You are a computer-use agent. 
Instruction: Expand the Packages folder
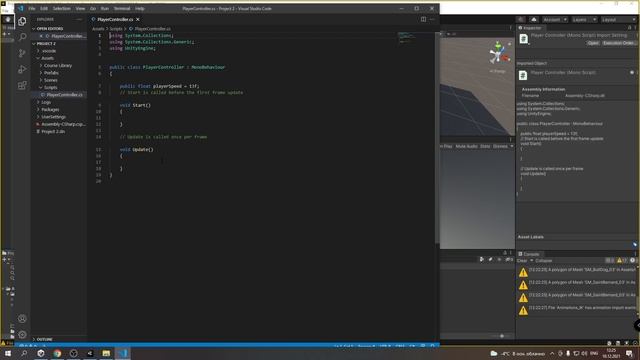click(50, 110)
